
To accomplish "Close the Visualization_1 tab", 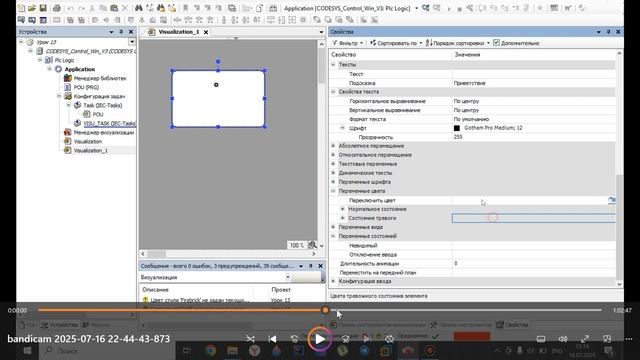I will [206, 32].
